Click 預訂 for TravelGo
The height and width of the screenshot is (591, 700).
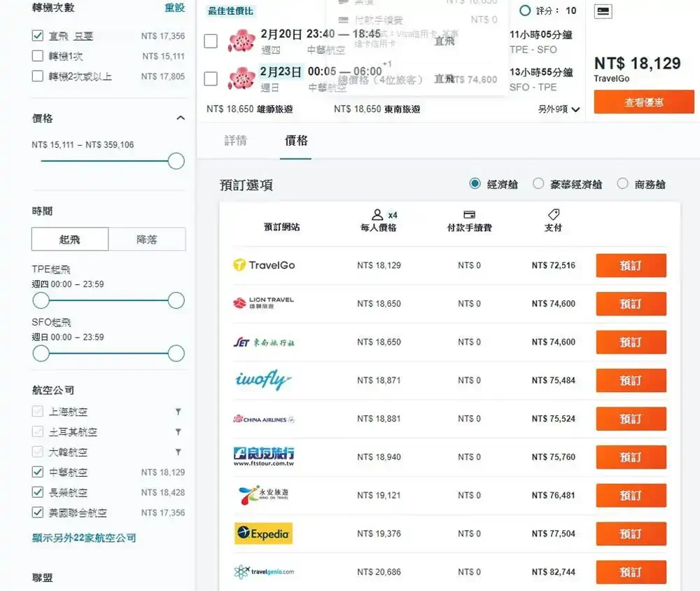pyautogui.click(x=631, y=265)
